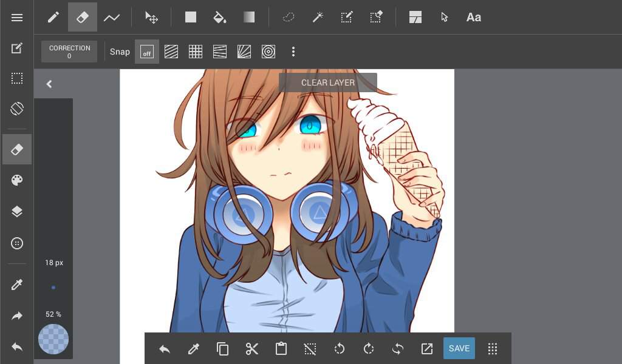Screen dimensions: 622x364
Task: Select the Eraser tool in top toolbar
Action: 83,17
